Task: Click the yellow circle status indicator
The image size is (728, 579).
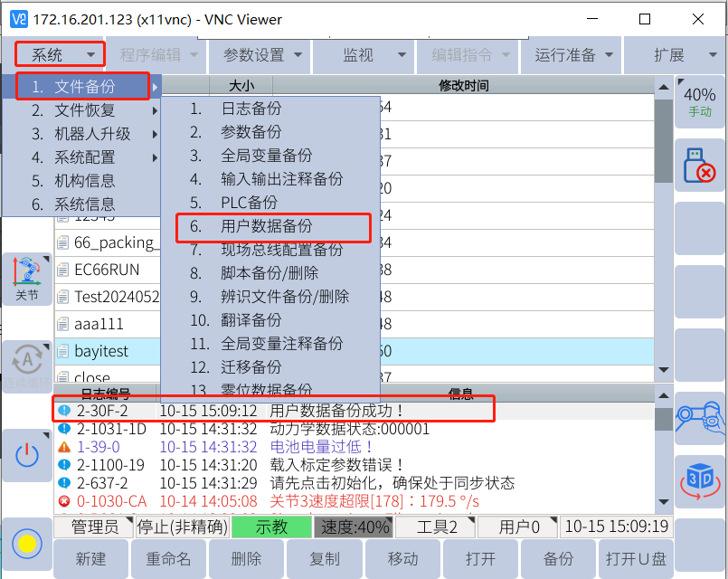Action: point(26,543)
